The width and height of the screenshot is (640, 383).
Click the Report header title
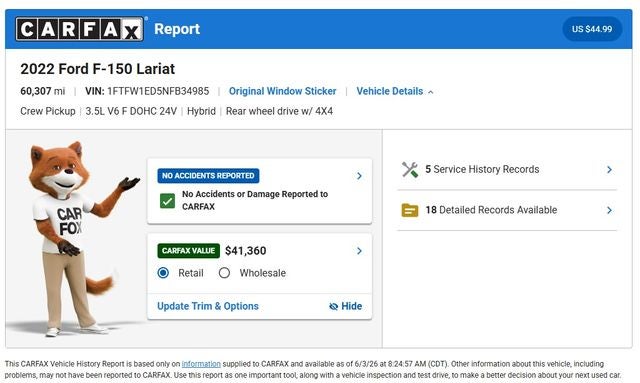point(177,29)
